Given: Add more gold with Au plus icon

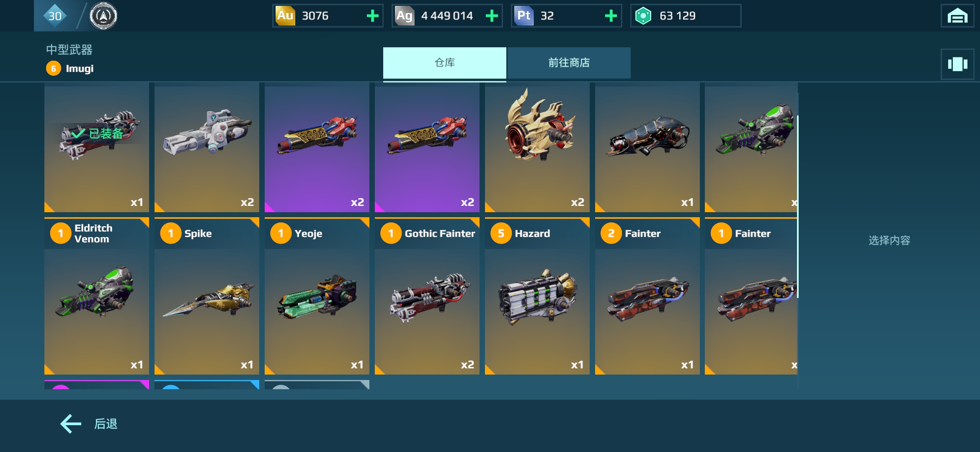Looking at the screenshot, I should (372, 16).
